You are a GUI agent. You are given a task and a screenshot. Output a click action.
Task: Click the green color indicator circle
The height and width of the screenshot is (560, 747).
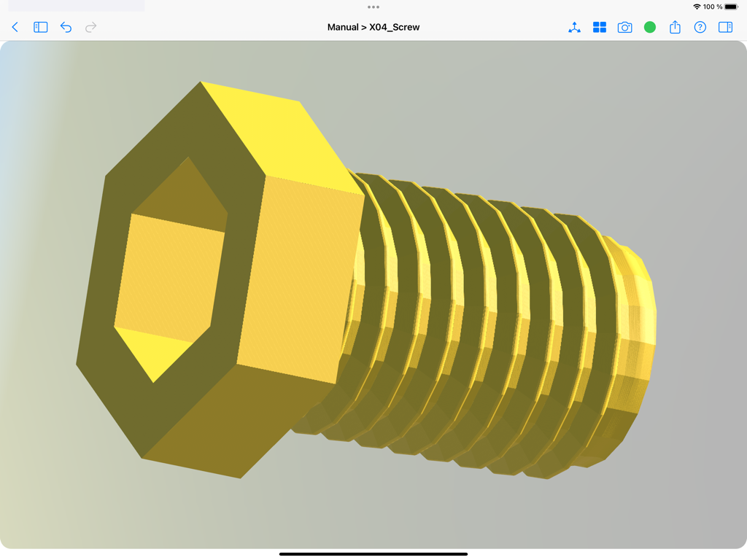click(x=649, y=27)
